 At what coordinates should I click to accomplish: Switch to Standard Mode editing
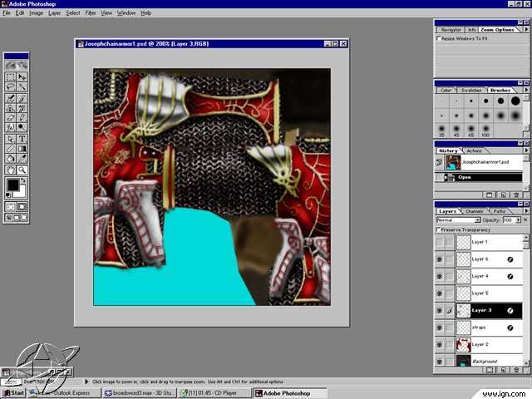click(x=11, y=207)
